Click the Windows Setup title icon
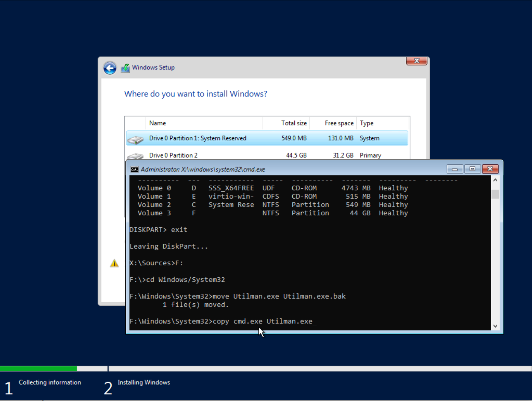Image resolution: width=532 pixels, height=401 pixels. click(125, 68)
